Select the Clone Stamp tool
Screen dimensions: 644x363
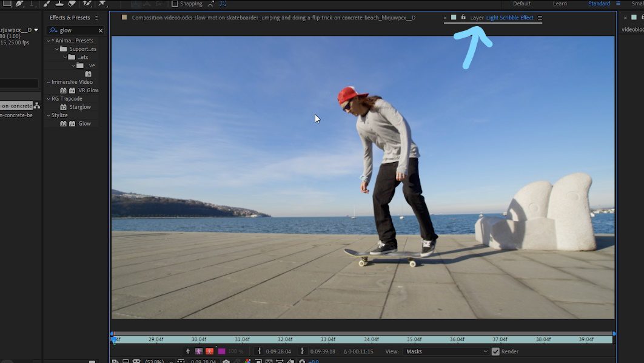tap(59, 3)
